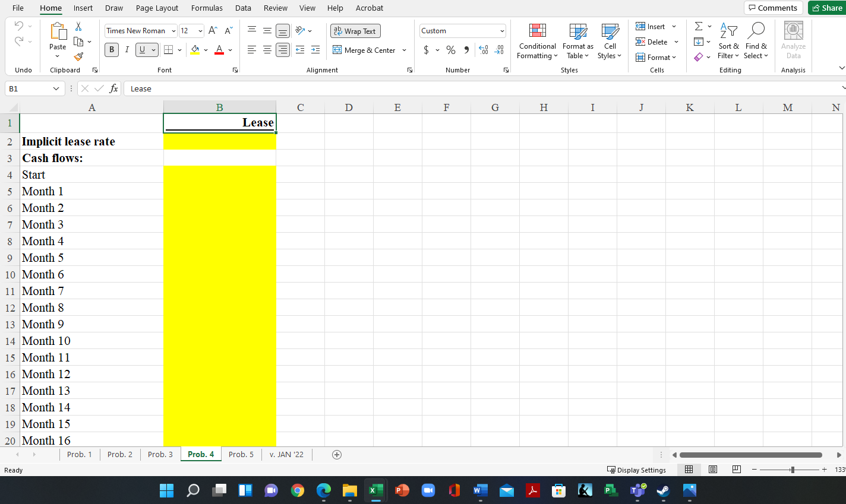Click the Merge & Center button

click(364, 50)
